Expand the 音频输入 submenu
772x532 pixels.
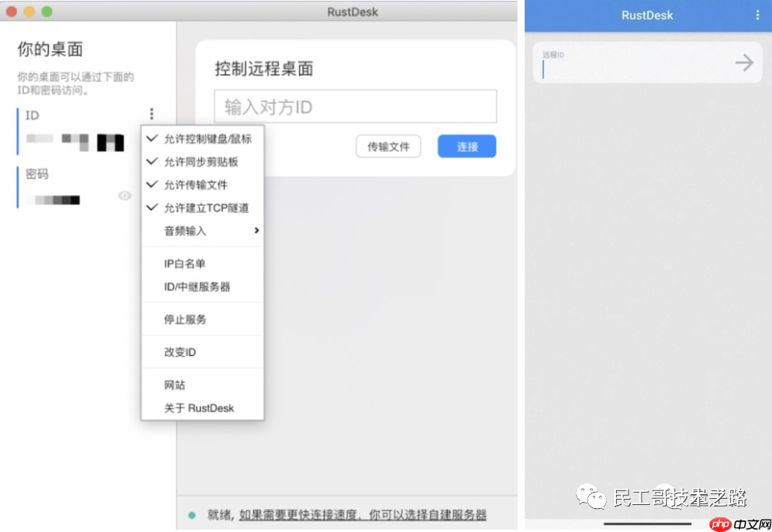pyautogui.click(x=202, y=231)
